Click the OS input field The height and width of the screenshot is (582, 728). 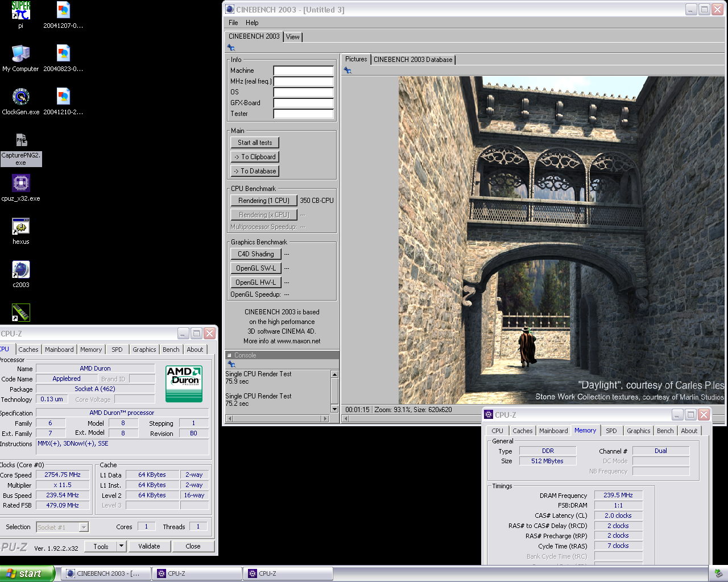[304, 92]
